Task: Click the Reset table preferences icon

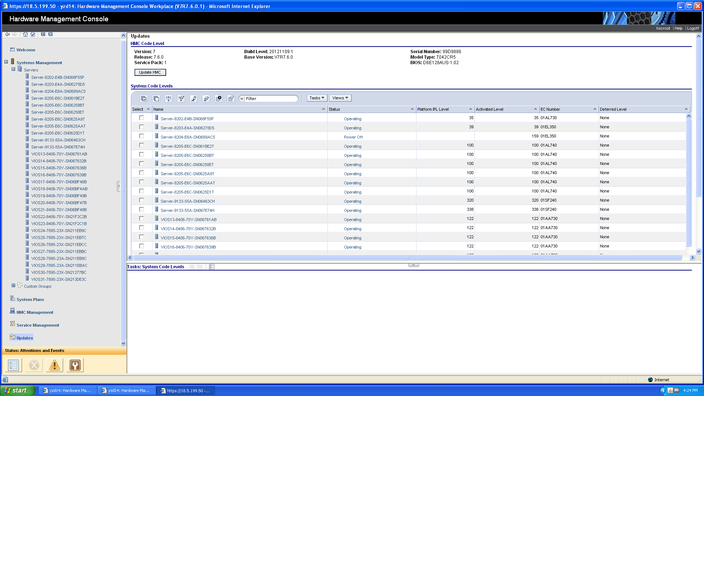Action: [231, 99]
